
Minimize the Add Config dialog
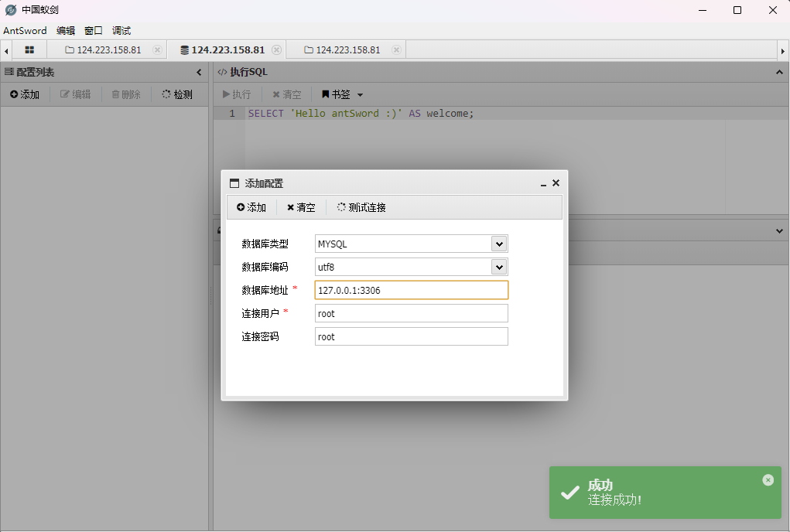(543, 184)
